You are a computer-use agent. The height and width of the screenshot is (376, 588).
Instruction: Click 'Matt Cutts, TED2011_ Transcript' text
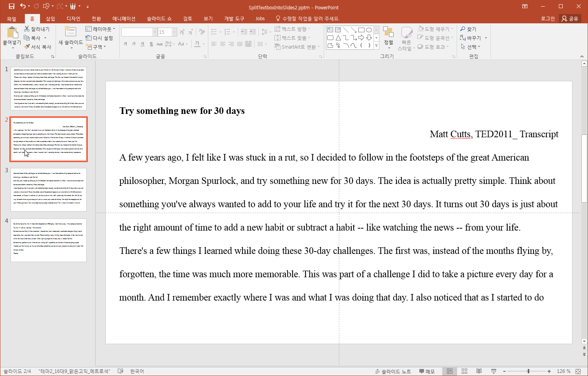coord(494,134)
